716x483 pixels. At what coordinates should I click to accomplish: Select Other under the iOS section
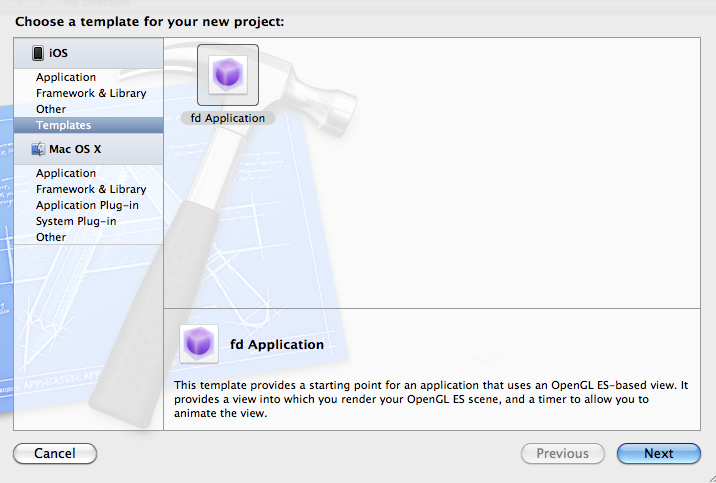click(51, 109)
